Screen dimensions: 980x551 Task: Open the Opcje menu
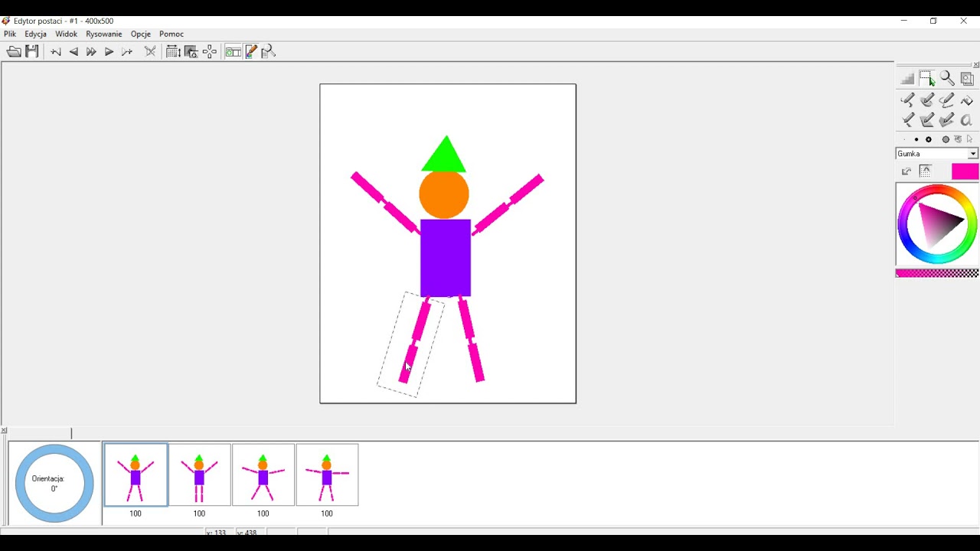point(141,34)
